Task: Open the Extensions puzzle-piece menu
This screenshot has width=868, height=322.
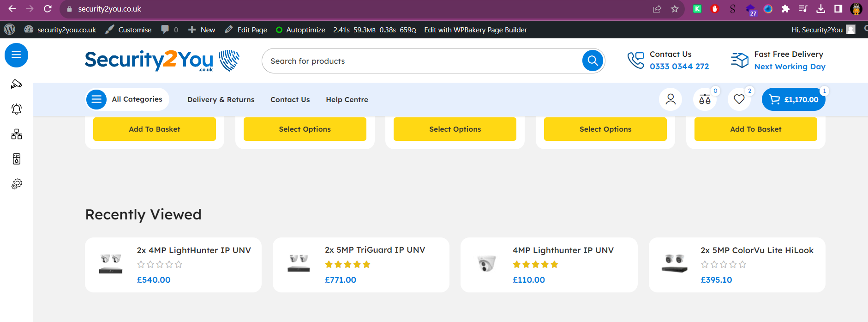Action: pyautogui.click(x=785, y=9)
